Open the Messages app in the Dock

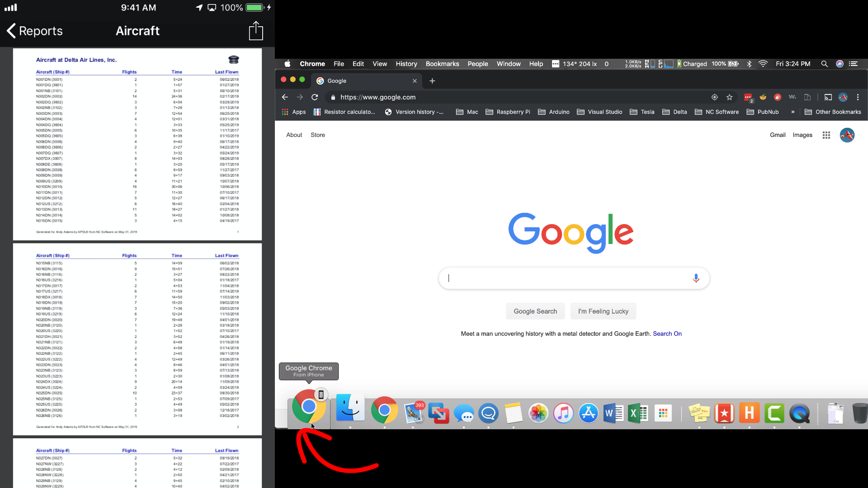coord(464,413)
